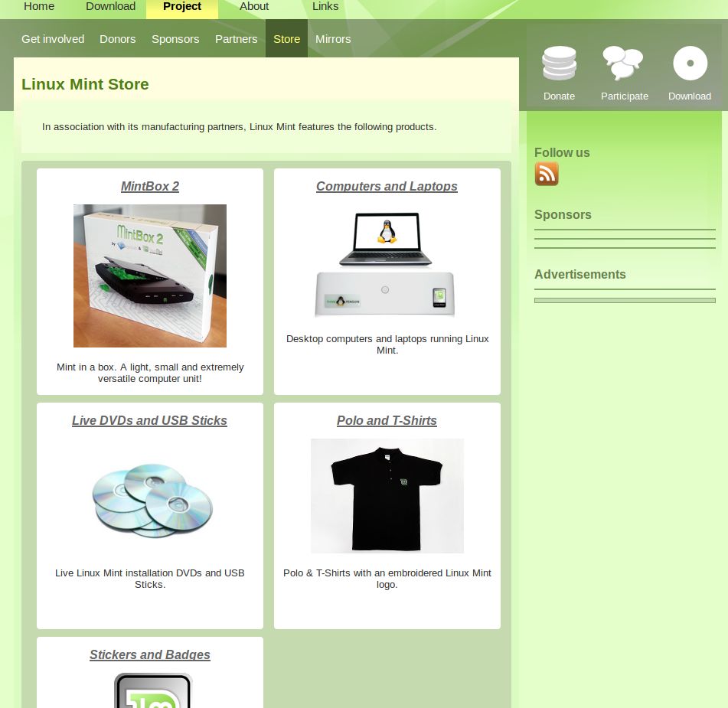Open the Live DVDs and USB Sticks page
Screen dimensions: 728x708
coord(149,420)
